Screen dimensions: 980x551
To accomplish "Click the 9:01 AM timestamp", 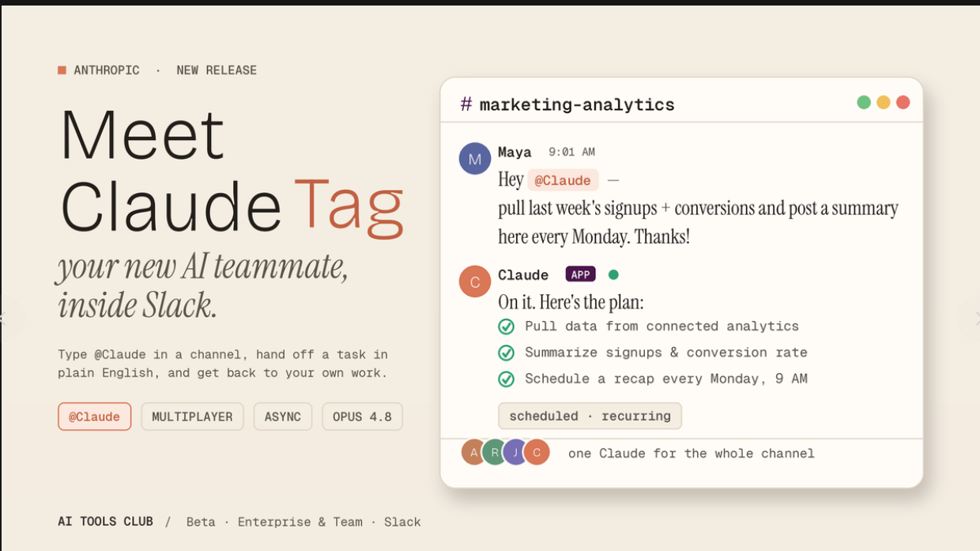I will coord(571,152).
